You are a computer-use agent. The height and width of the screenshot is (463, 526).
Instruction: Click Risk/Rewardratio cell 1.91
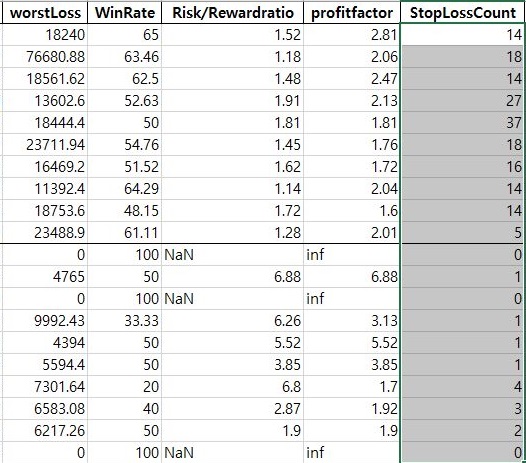pos(232,101)
